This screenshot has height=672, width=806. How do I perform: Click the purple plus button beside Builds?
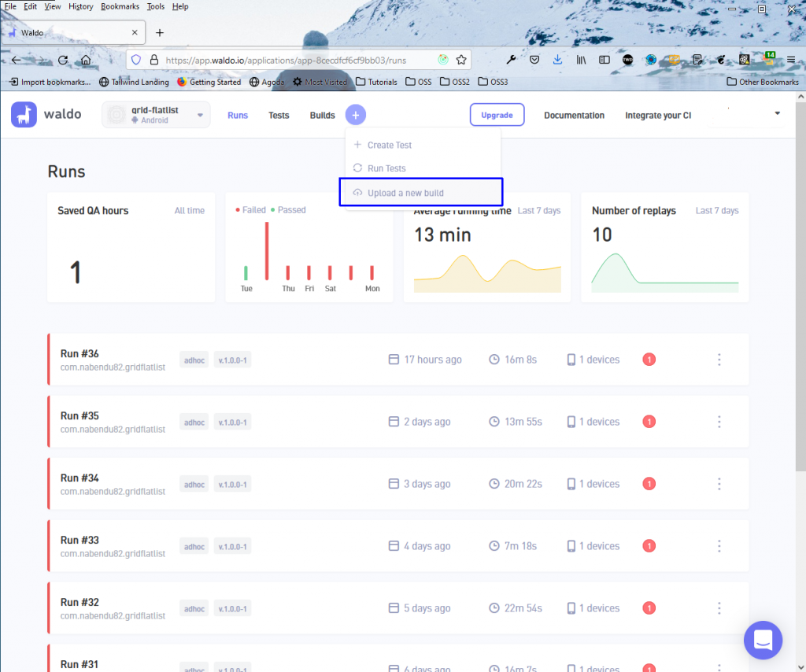(x=355, y=115)
